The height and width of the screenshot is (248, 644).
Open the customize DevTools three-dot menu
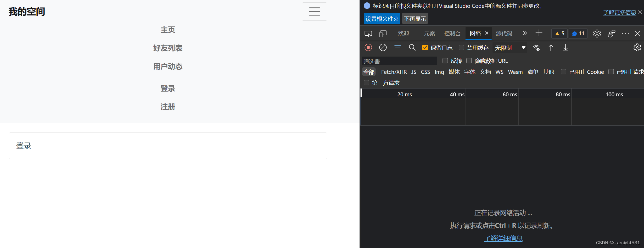625,33
